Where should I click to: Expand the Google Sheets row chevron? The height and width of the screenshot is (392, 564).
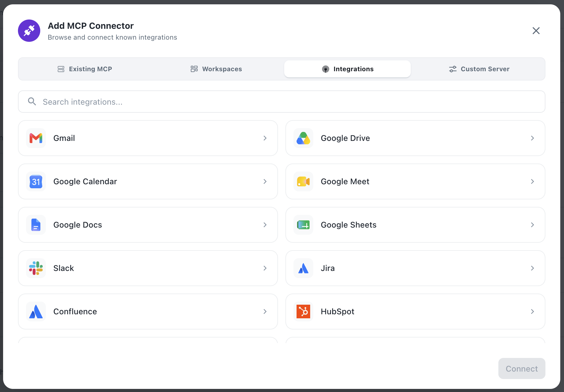tap(532, 225)
